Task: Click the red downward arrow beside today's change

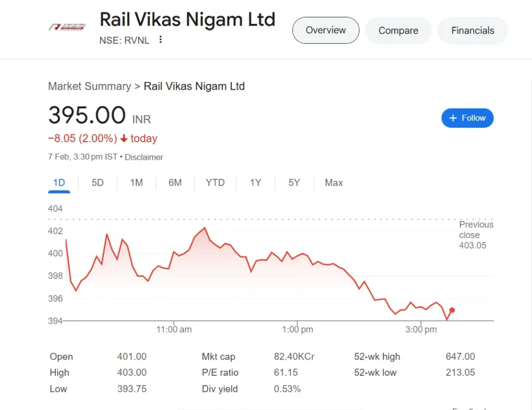Action: (x=123, y=138)
